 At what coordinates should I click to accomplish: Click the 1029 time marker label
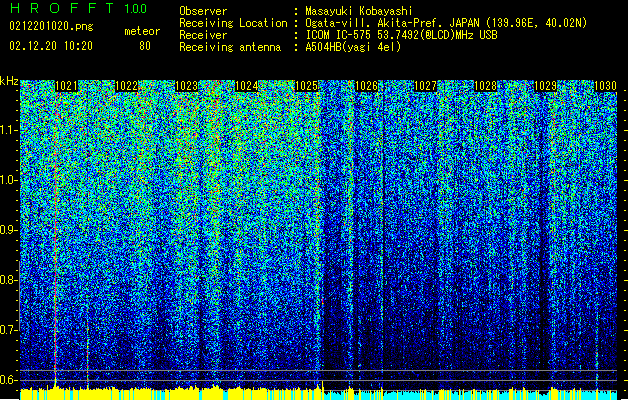tap(546, 86)
